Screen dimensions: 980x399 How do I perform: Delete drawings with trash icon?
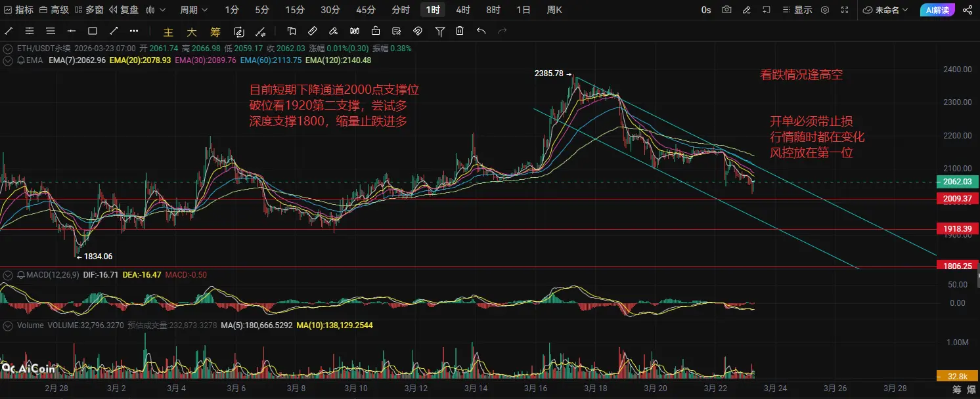coord(460,31)
